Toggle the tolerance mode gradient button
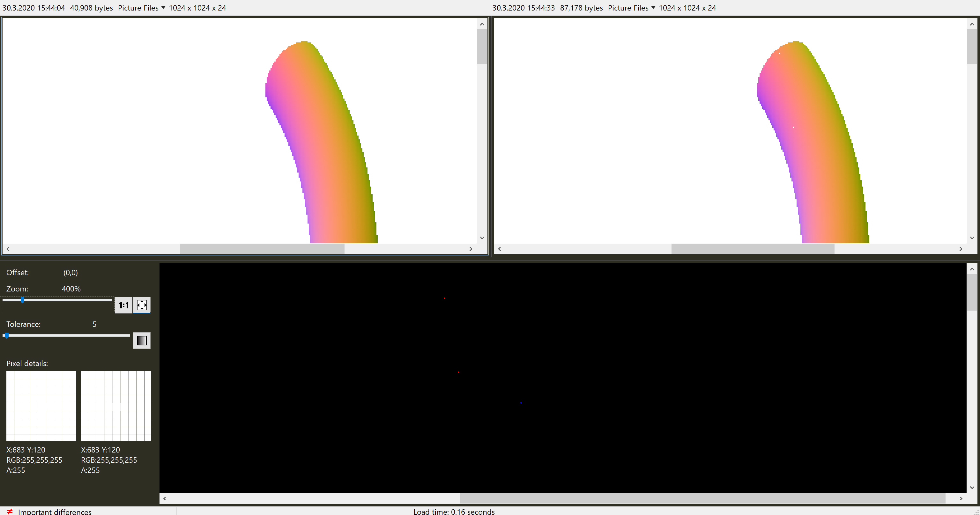Screen dimensions: 980x515 coord(142,341)
